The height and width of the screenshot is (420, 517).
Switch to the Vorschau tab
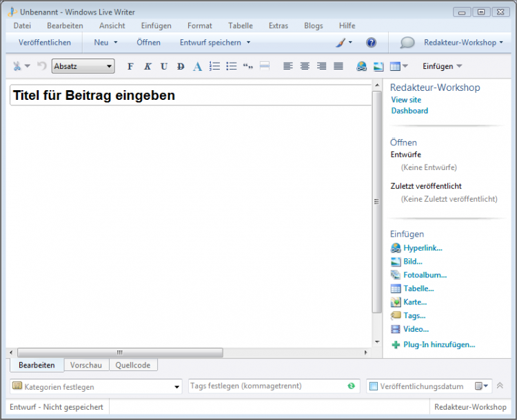(x=87, y=365)
